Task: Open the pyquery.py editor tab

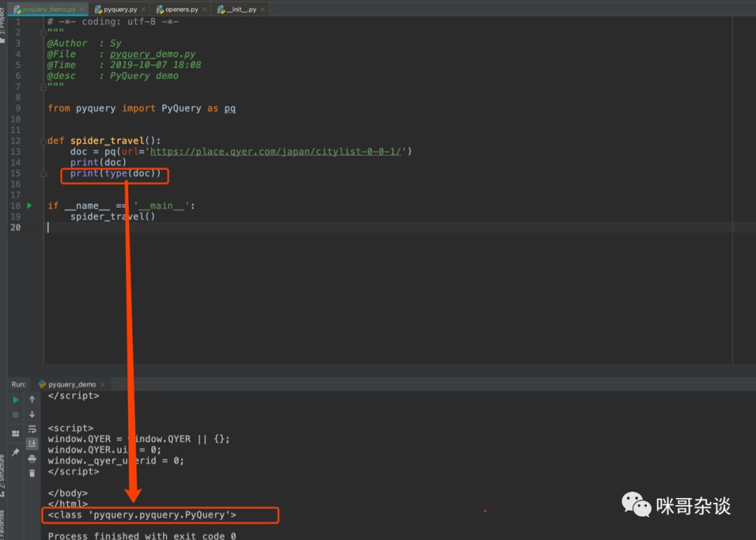Action: (120, 9)
